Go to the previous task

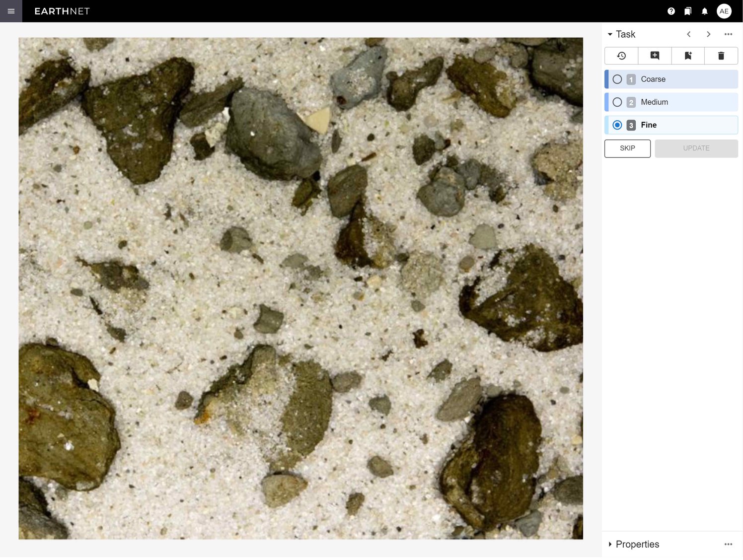pos(689,34)
